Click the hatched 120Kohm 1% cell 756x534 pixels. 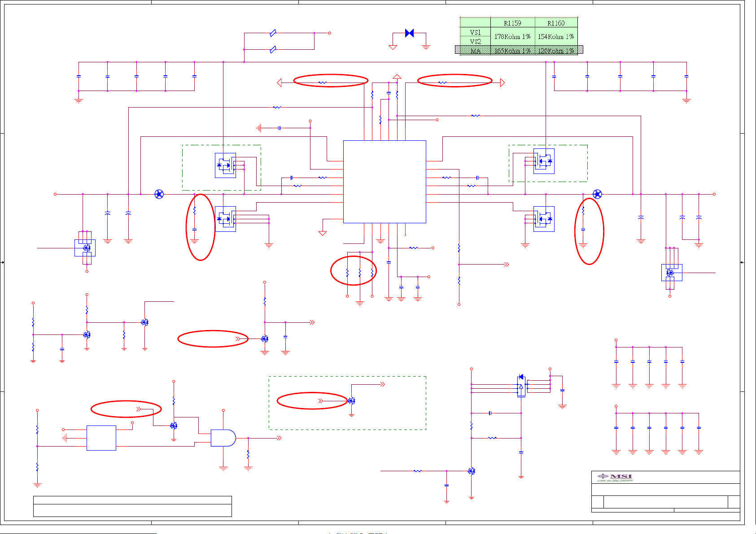click(556, 51)
